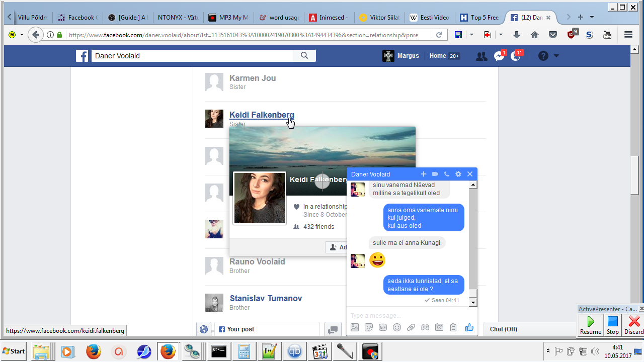Screen dimensions: 644x362
Task: Switch to the NTONYX tab
Action: tap(177, 17)
